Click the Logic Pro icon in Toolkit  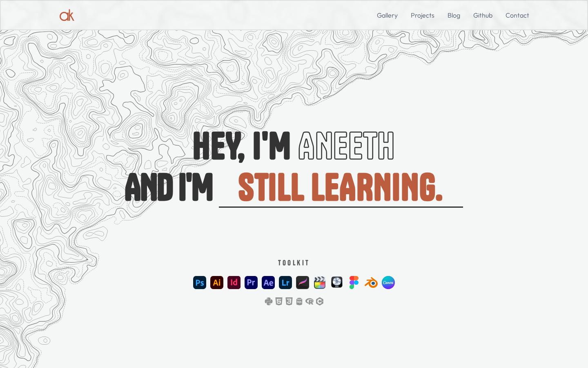click(x=337, y=283)
